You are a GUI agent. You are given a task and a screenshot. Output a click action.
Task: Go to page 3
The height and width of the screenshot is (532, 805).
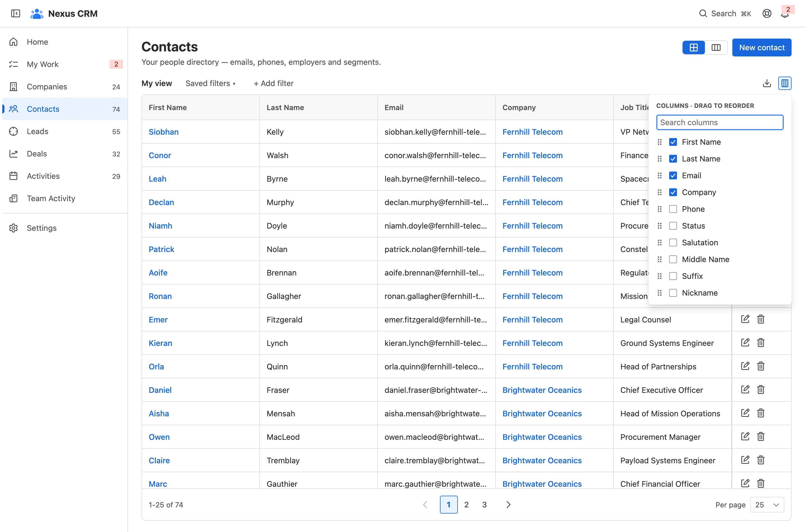point(484,505)
